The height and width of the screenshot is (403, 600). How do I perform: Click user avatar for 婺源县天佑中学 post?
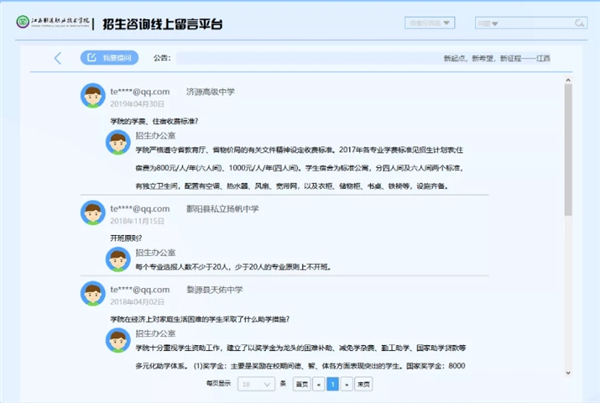[93, 294]
